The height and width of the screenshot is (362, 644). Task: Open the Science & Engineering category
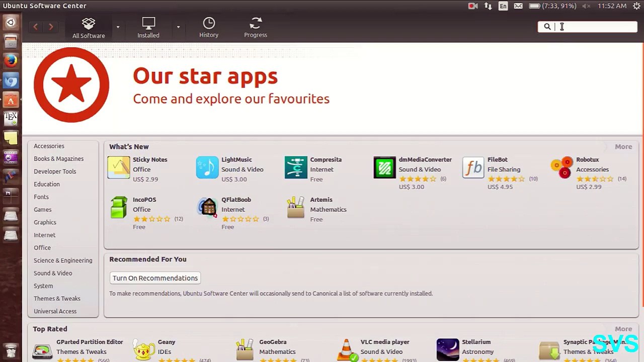pyautogui.click(x=63, y=260)
